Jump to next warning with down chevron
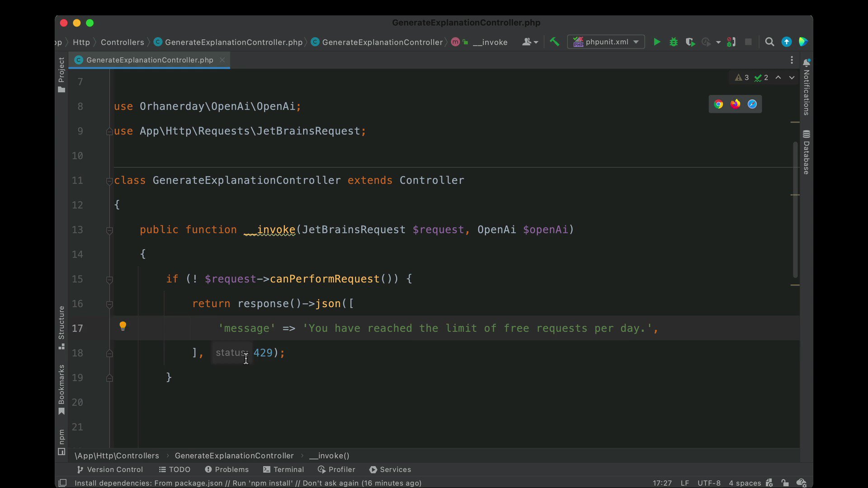This screenshot has height=488, width=868. [x=792, y=77]
